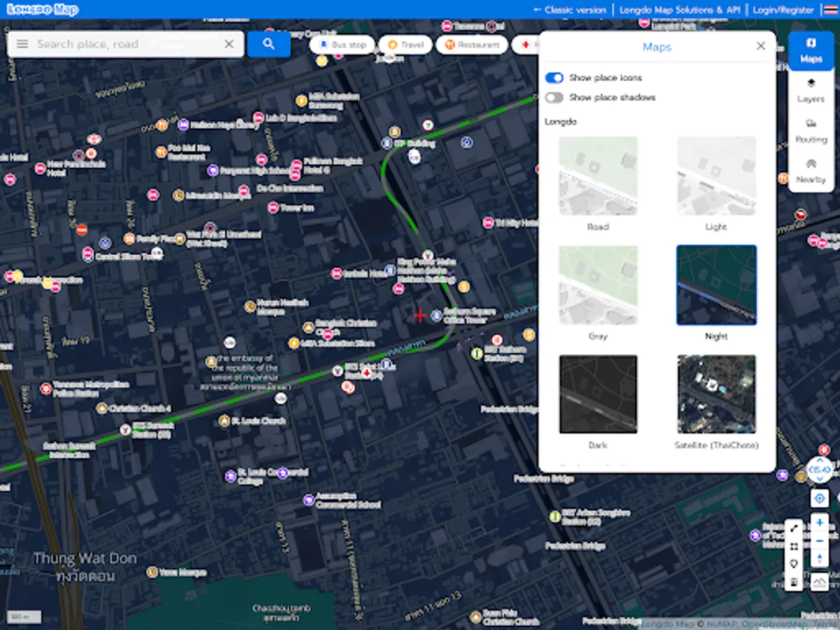Zoom out with the minus button

click(x=820, y=540)
